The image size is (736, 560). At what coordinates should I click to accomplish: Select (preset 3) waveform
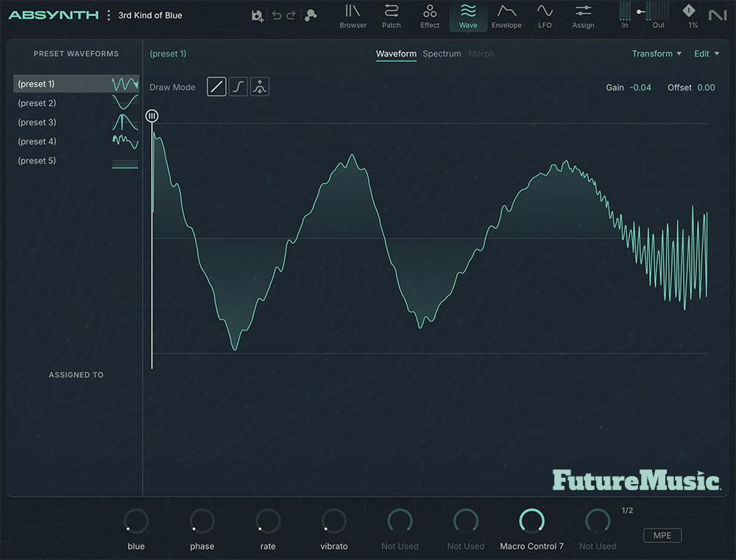point(77,122)
